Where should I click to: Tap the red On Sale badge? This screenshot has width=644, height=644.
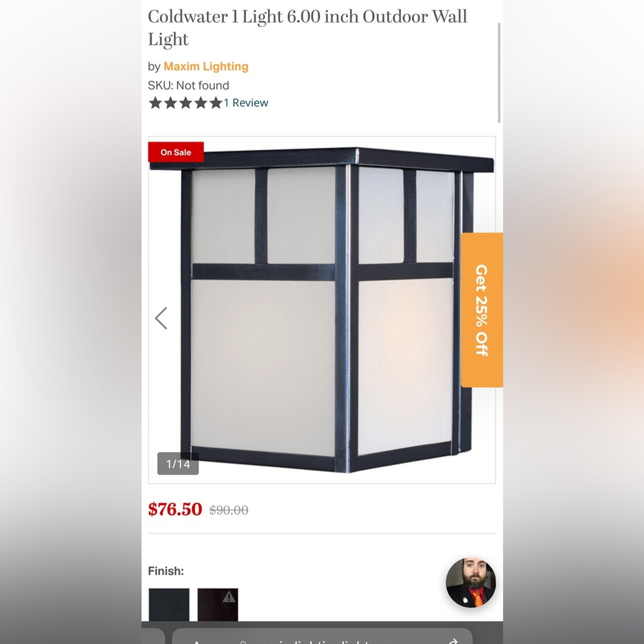coord(176,152)
